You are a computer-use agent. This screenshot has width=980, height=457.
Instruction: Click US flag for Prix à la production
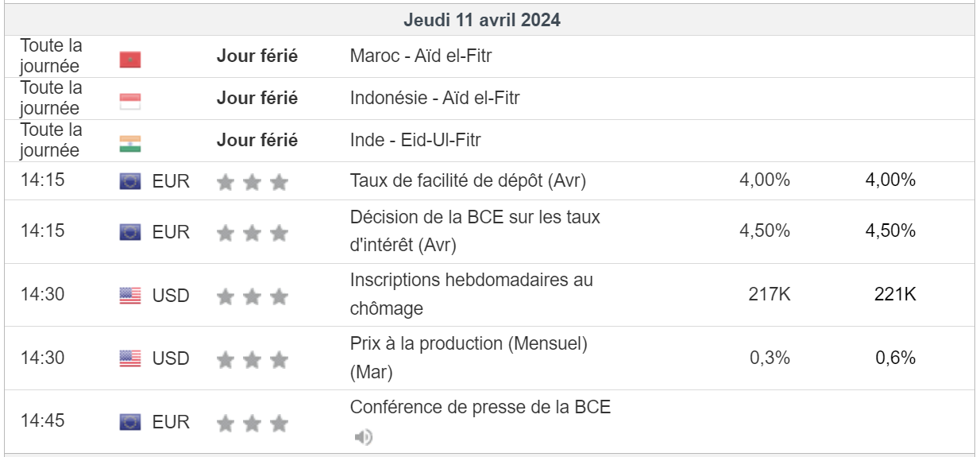[130, 359]
